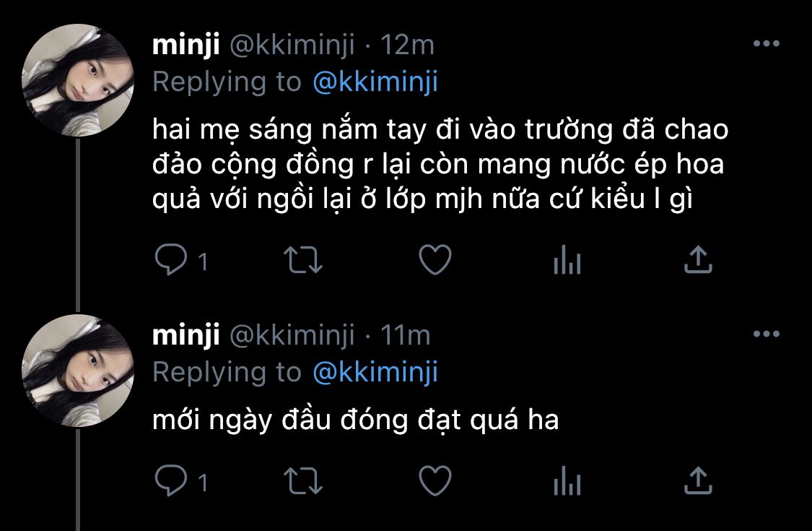Image resolution: width=812 pixels, height=531 pixels.
Task: Retweet the 12m tweet about nước ép
Action: click(303, 260)
